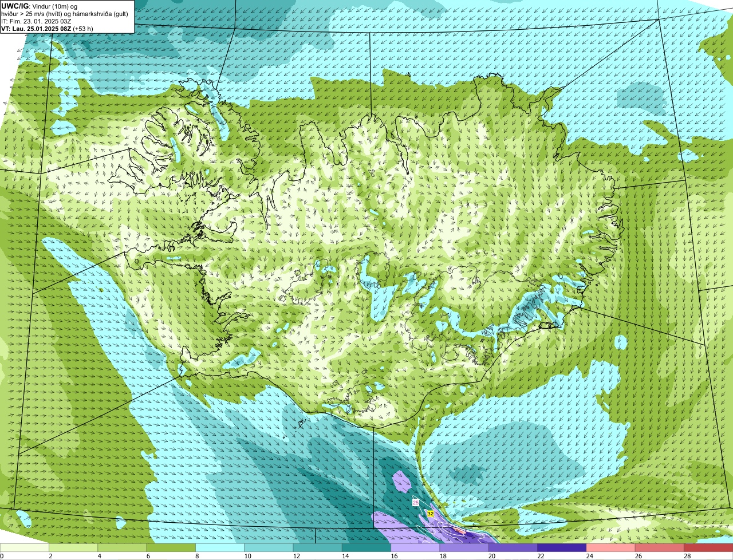Click the title line "UWC/IG: Vindur (10m) og"
This screenshot has height=560, width=733.
(x=39, y=6)
